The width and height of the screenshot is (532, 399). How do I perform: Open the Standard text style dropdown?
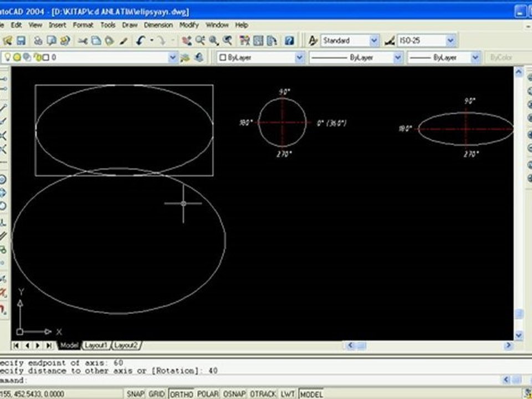(374, 40)
